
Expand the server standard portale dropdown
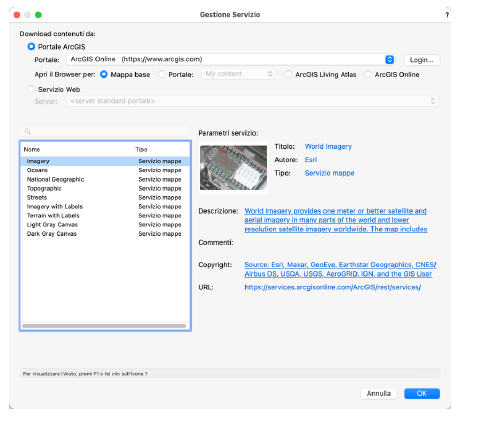click(252, 101)
